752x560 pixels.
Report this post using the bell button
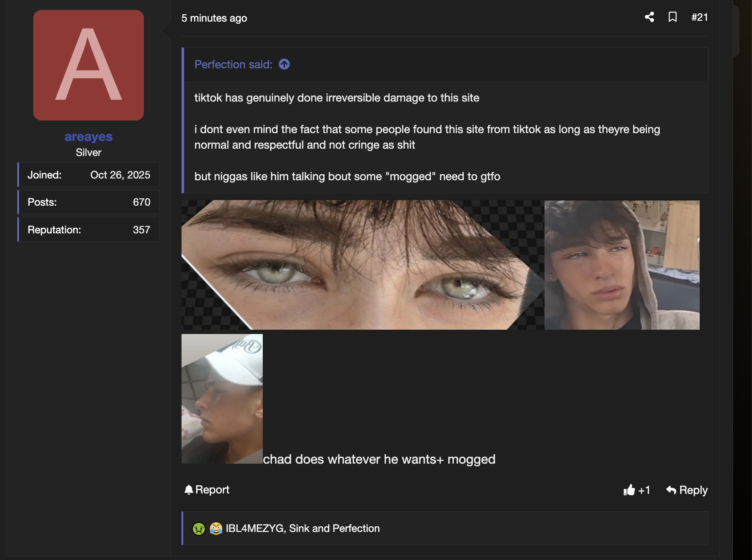tap(207, 490)
